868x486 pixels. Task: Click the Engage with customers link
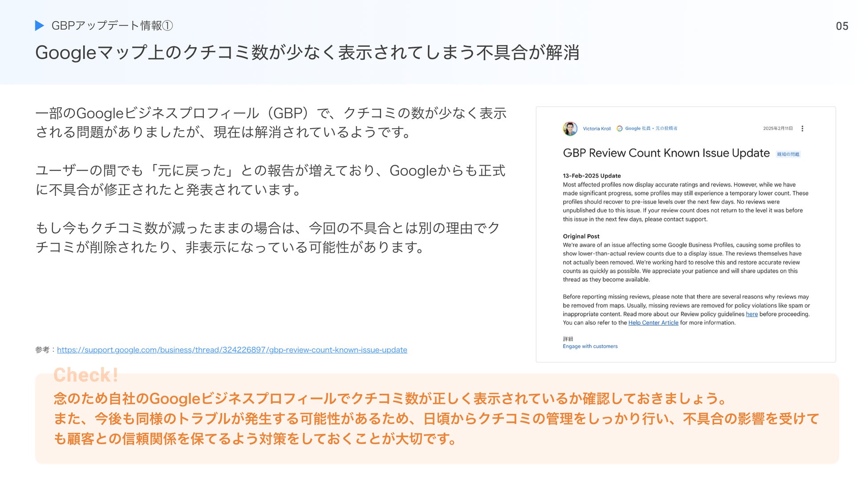pyautogui.click(x=590, y=346)
